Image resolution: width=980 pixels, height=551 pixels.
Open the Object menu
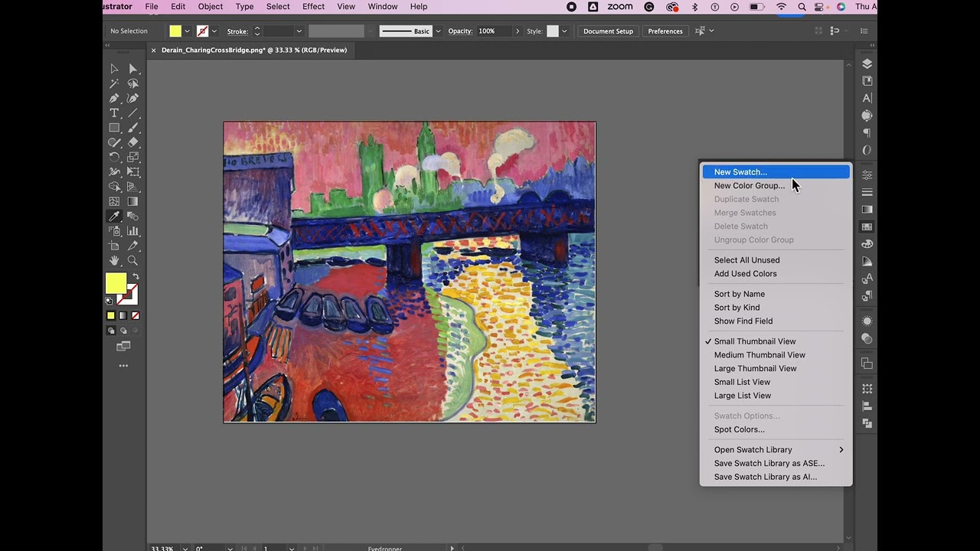pos(211,7)
